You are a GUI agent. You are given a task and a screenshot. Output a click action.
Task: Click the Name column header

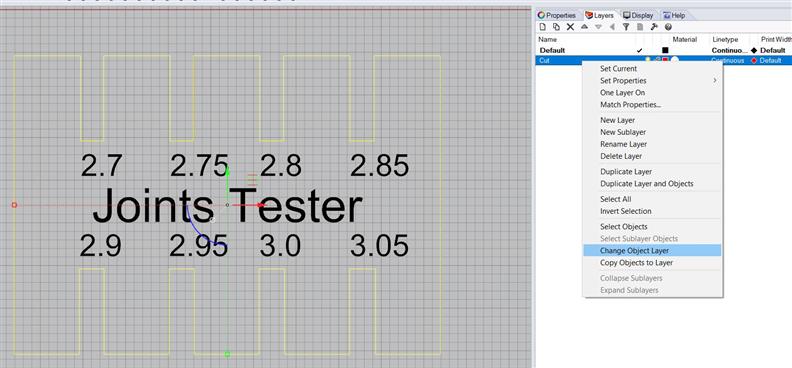coord(548,39)
